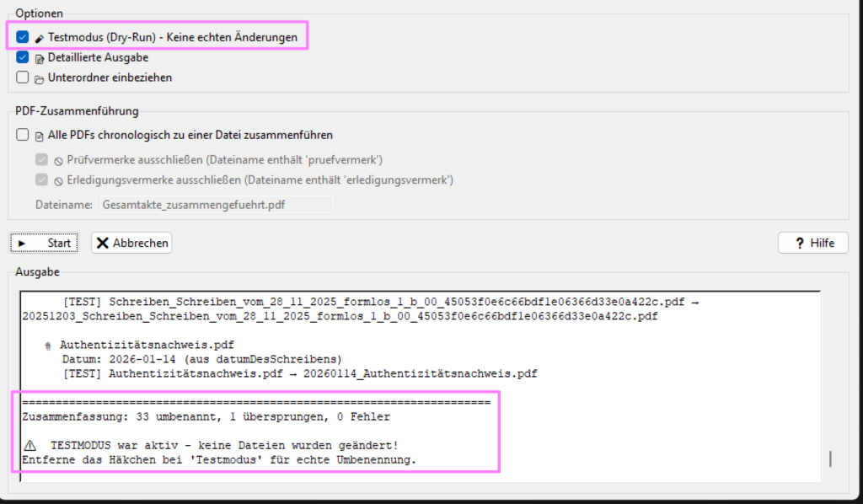The height and width of the screenshot is (504, 863).
Task: Click the PDF icon beside Alle PDFs chronologisch
Action: 40,135
